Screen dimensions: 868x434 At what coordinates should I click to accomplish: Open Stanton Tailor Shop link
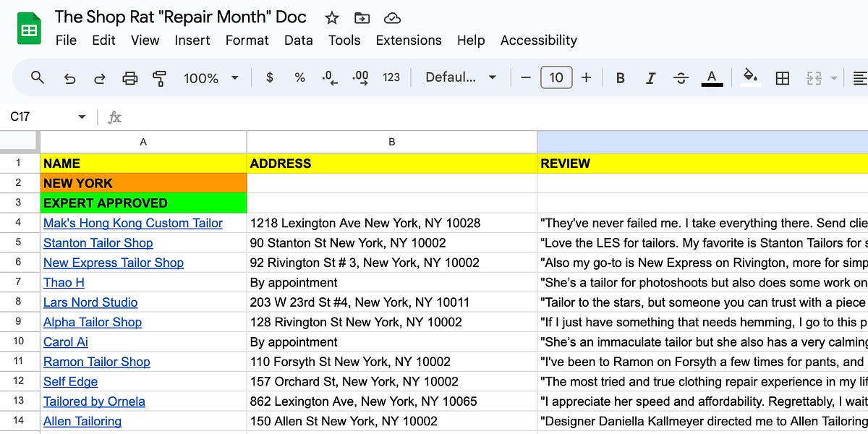[98, 243]
